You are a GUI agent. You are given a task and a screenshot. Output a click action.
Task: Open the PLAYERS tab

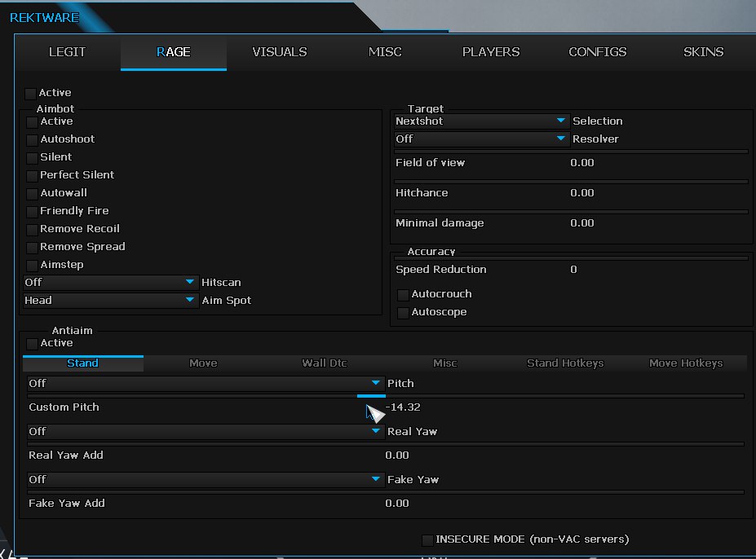click(490, 52)
